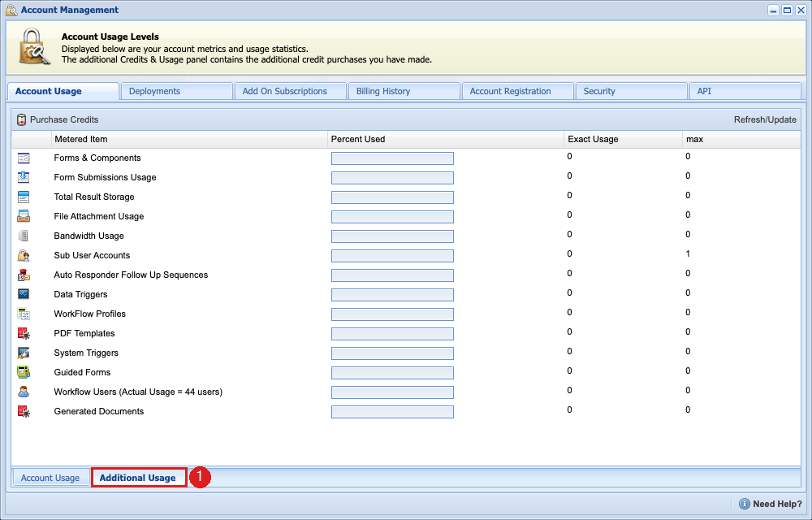Click the Guided Forms icon
The image size is (812, 520).
click(x=24, y=372)
